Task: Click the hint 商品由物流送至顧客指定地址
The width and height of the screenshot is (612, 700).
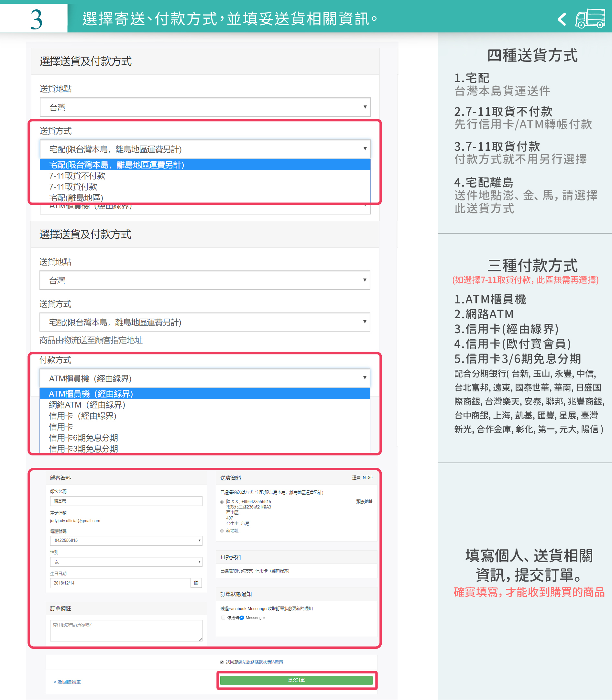Action: coord(91,340)
